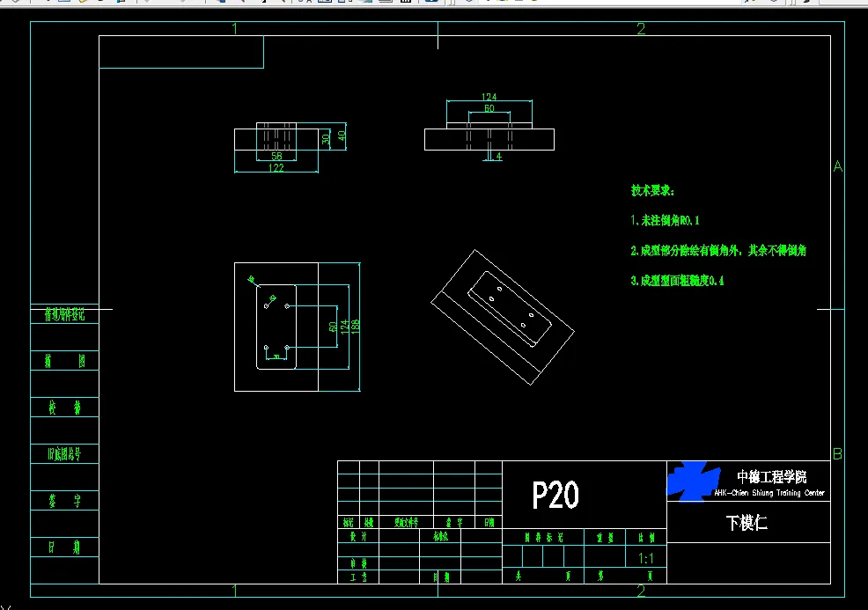Click the 更改文件号 column header
Image resolution: width=868 pixels, height=610 pixels.
click(x=406, y=523)
